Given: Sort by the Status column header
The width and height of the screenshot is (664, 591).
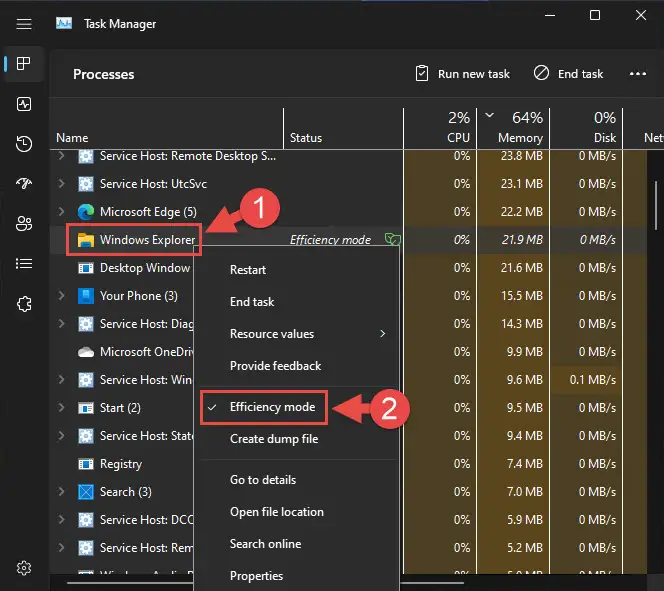Looking at the screenshot, I should (x=343, y=129).
